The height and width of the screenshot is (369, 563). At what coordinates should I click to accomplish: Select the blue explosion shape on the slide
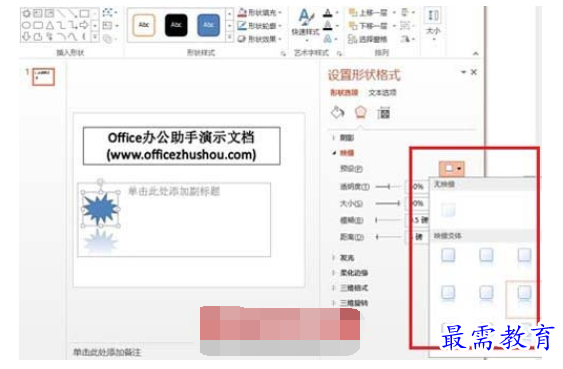tap(101, 209)
